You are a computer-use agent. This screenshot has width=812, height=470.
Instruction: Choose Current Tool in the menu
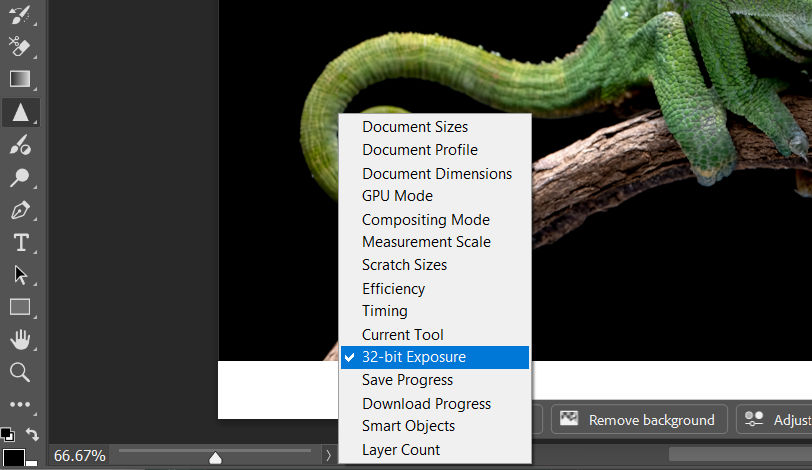(x=435, y=335)
